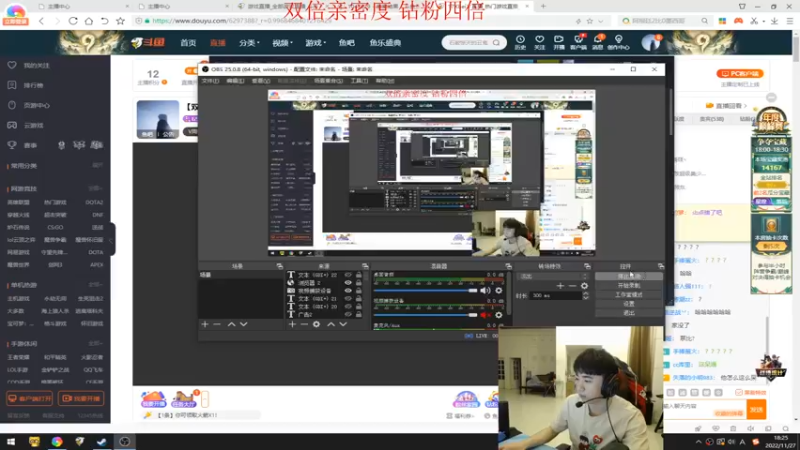
Task: Open OBS 场景集合 menu
Action: (329, 81)
